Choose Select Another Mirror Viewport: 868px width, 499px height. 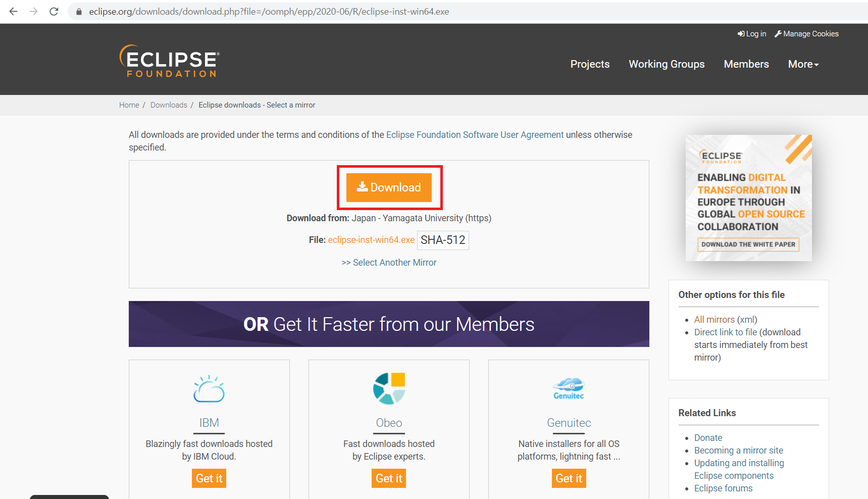coord(389,263)
